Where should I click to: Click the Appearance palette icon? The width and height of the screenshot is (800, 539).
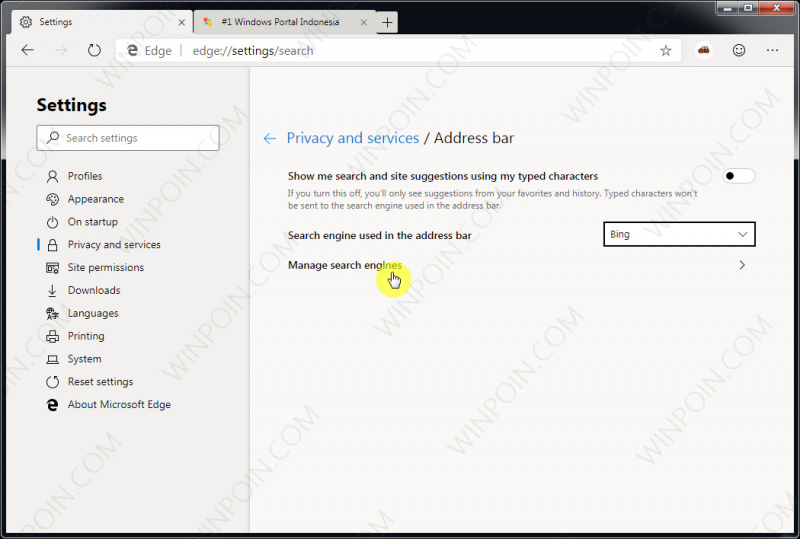pyautogui.click(x=52, y=199)
